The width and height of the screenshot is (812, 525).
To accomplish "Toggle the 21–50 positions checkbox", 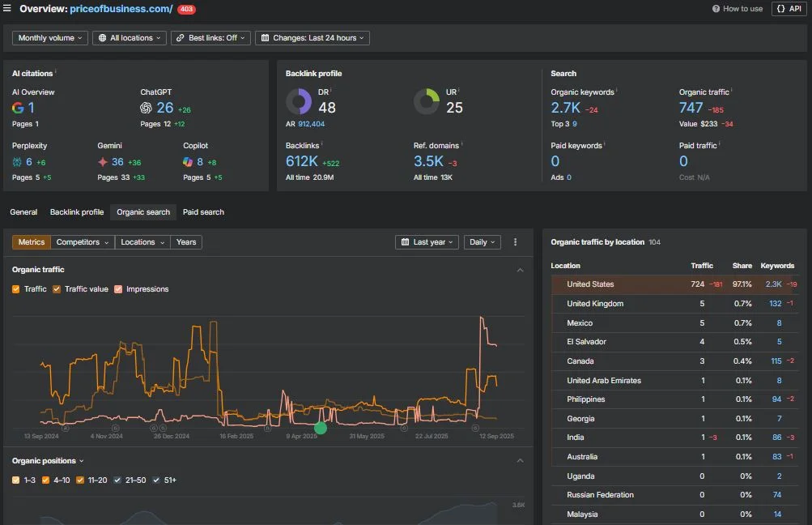I will [x=117, y=480].
